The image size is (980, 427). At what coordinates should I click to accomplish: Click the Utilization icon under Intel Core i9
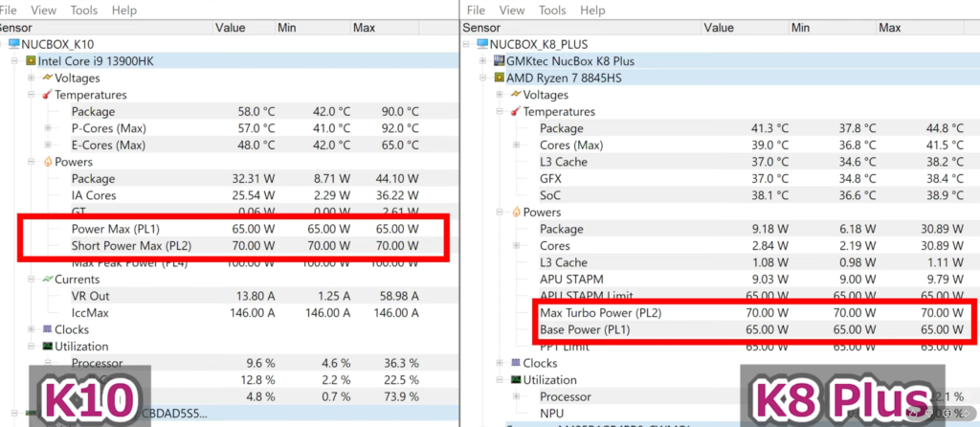point(46,347)
